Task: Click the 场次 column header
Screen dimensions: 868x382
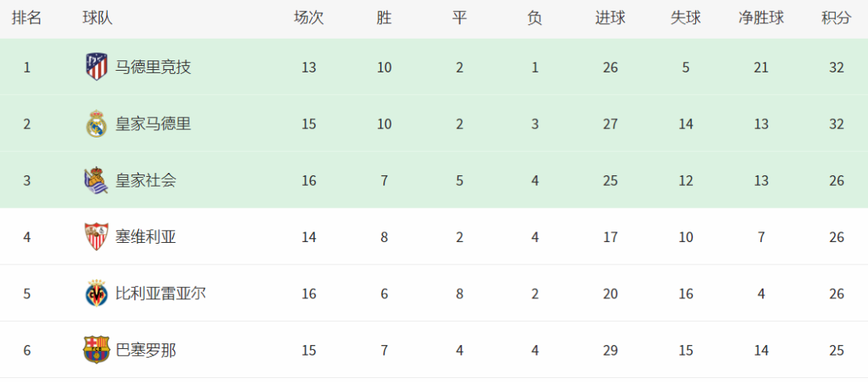Action: (x=309, y=18)
